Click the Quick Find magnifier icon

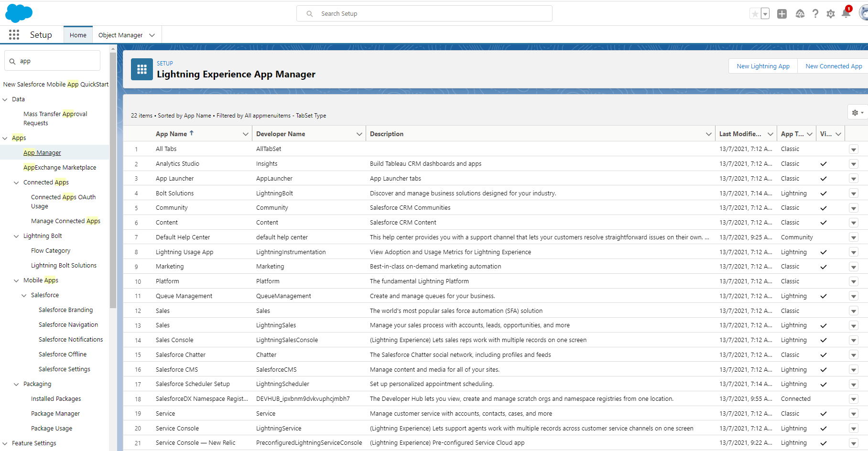pyautogui.click(x=12, y=61)
